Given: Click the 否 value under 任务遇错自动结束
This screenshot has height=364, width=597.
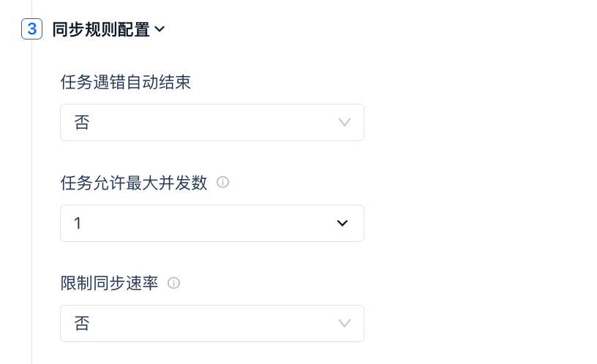Looking at the screenshot, I should (82, 122).
